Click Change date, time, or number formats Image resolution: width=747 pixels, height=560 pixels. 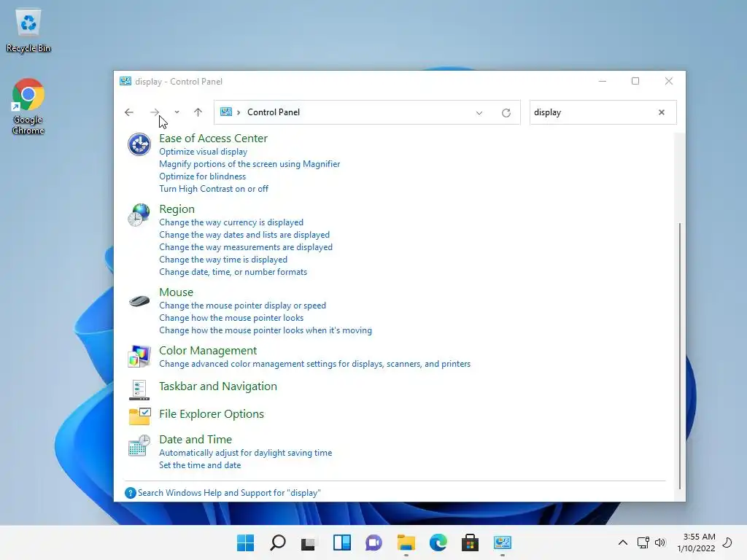point(233,272)
